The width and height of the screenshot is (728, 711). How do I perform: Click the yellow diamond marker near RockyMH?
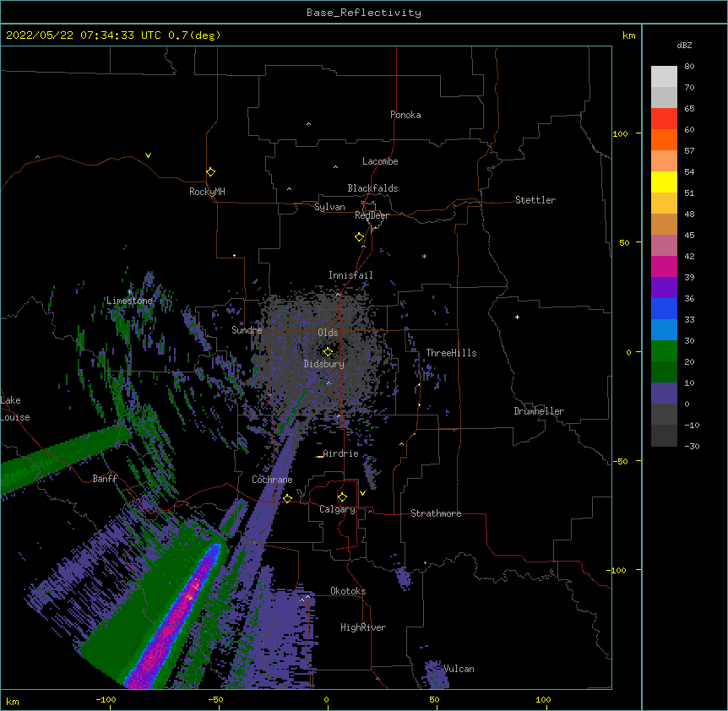(210, 172)
